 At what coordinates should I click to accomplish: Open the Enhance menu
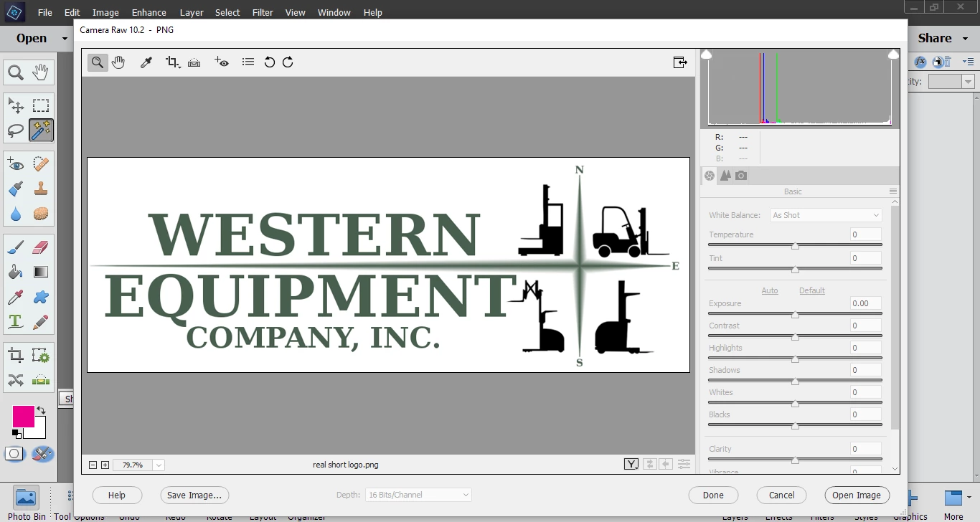point(149,12)
